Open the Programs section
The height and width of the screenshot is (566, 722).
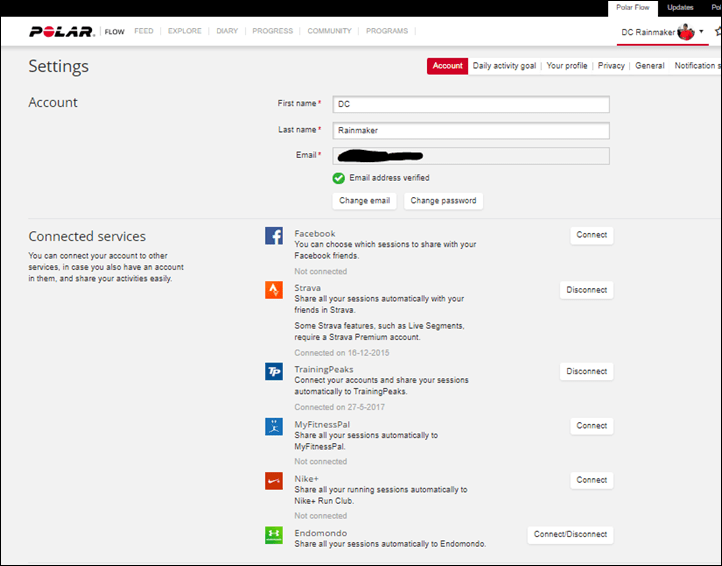click(387, 31)
